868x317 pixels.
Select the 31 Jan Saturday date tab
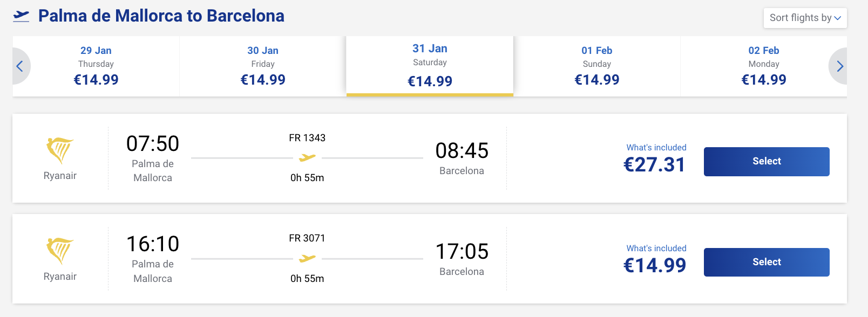(430, 66)
